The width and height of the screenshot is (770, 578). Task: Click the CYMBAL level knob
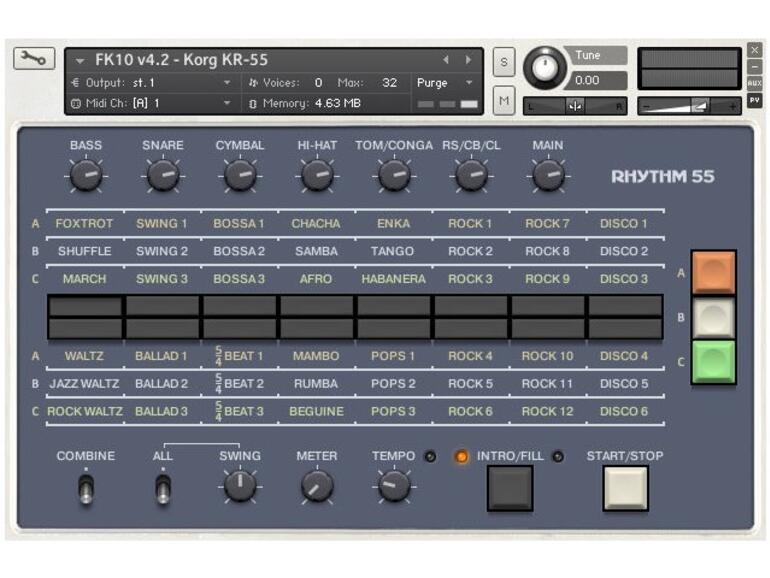tap(240, 175)
